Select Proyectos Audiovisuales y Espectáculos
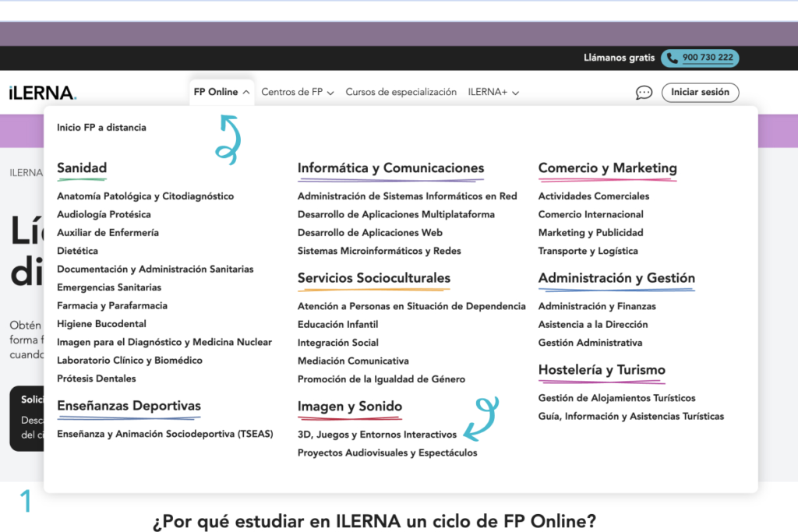 point(387,453)
